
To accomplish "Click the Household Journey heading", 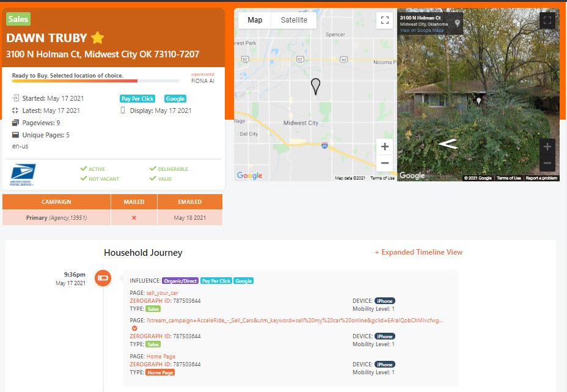I will point(143,253).
